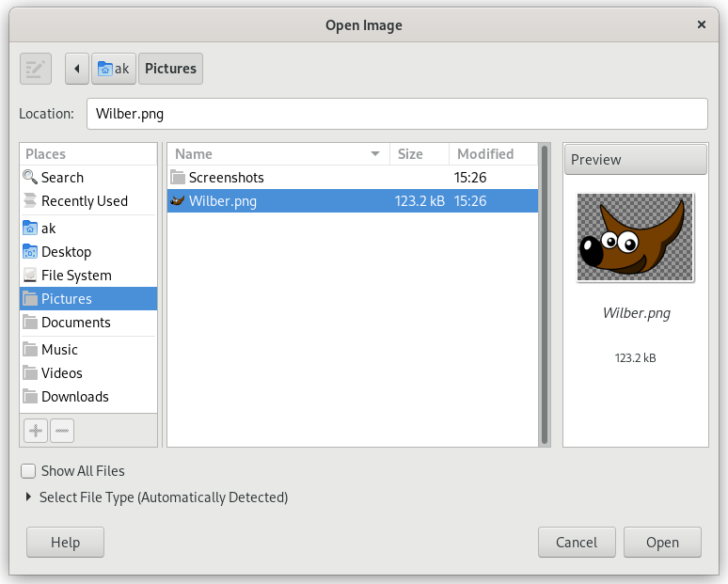Enable the Show All Files checkbox
Viewport: 728px width, 584px height.
coord(28,471)
